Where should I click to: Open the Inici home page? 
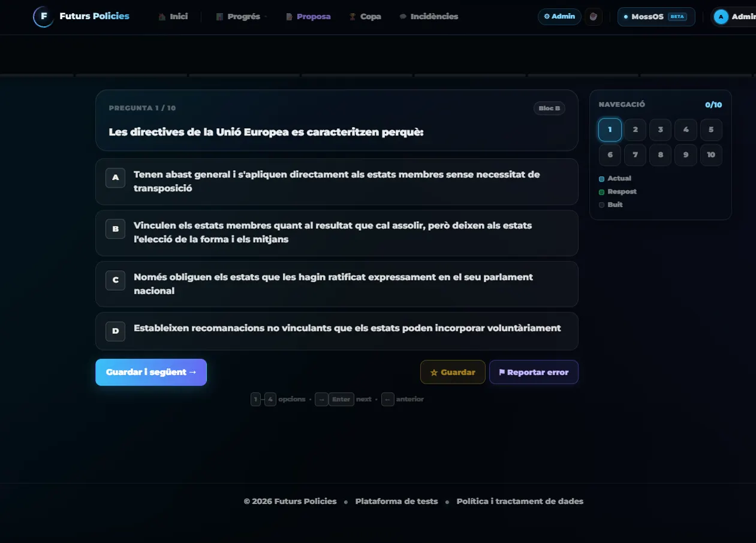pos(173,17)
